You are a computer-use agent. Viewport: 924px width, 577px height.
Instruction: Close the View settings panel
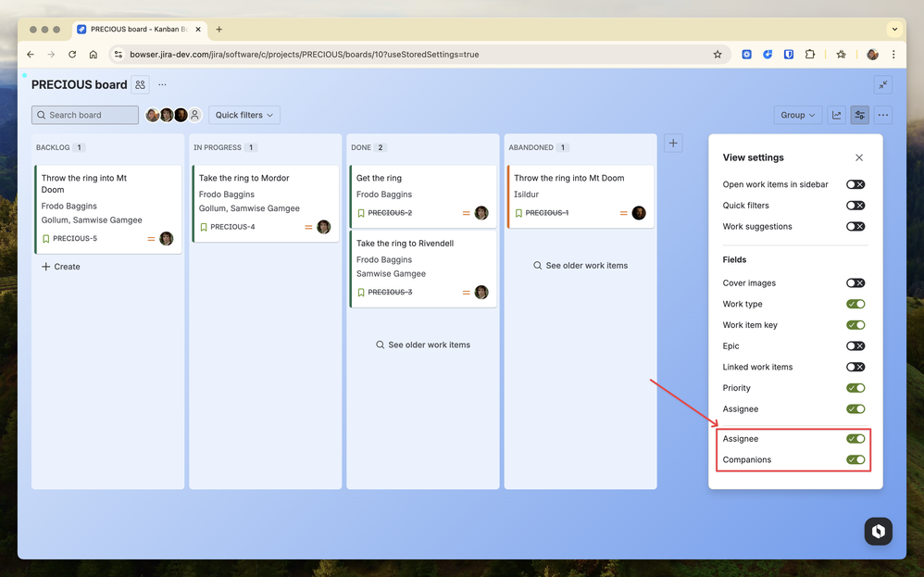coord(859,157)
